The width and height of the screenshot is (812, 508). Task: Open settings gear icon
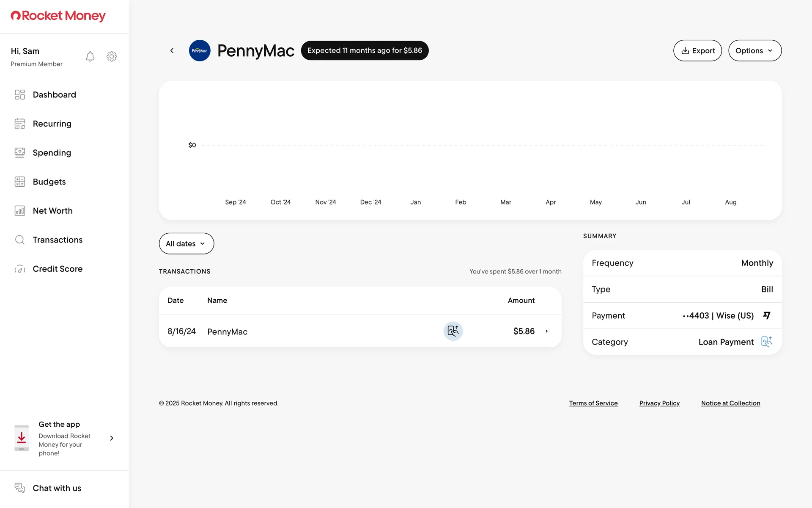[112, 56]
